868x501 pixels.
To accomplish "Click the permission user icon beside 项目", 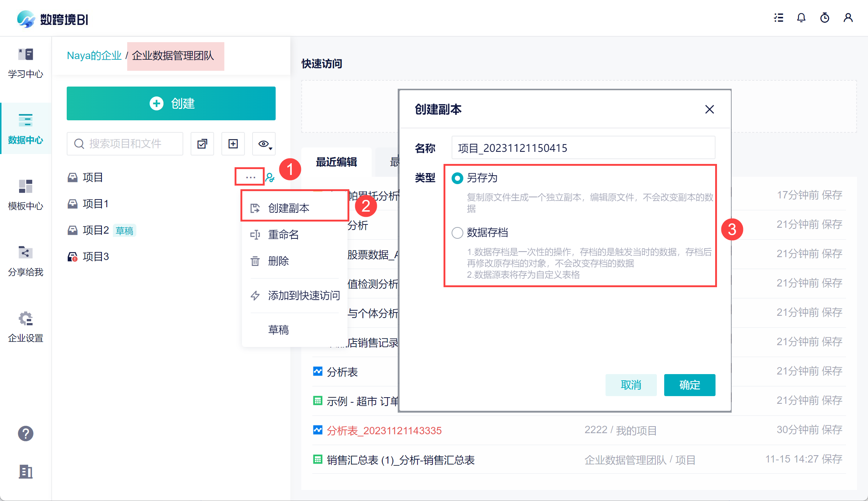I will [270, 178].
